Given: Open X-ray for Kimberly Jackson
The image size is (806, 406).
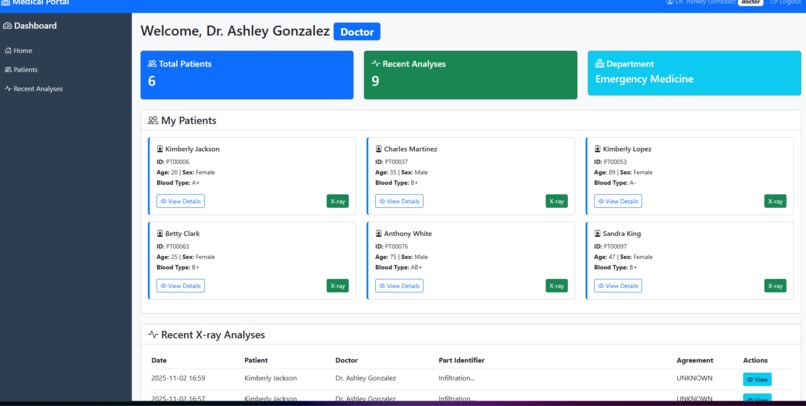Looking at the screenshot, I should click(338, 201).
